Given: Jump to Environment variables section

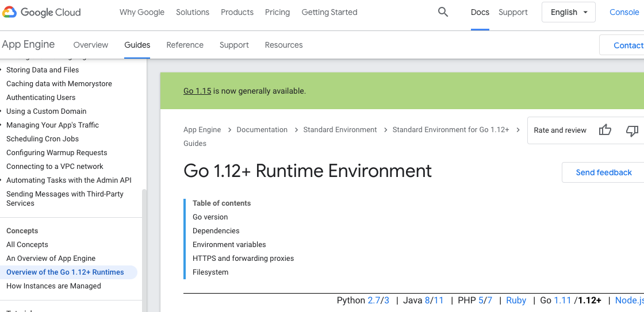Looking at the screenshot, I should point(229,245).
